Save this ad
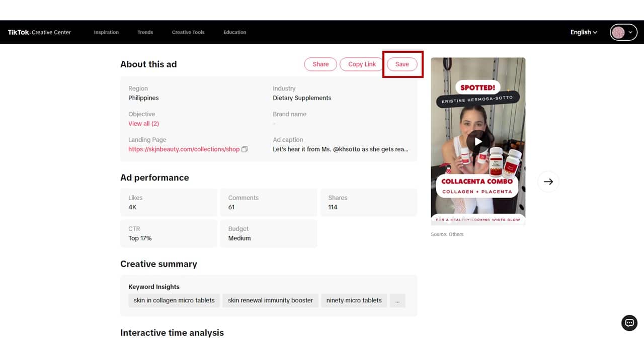Viewport: 644px width, 362px height. click(402, 64)
